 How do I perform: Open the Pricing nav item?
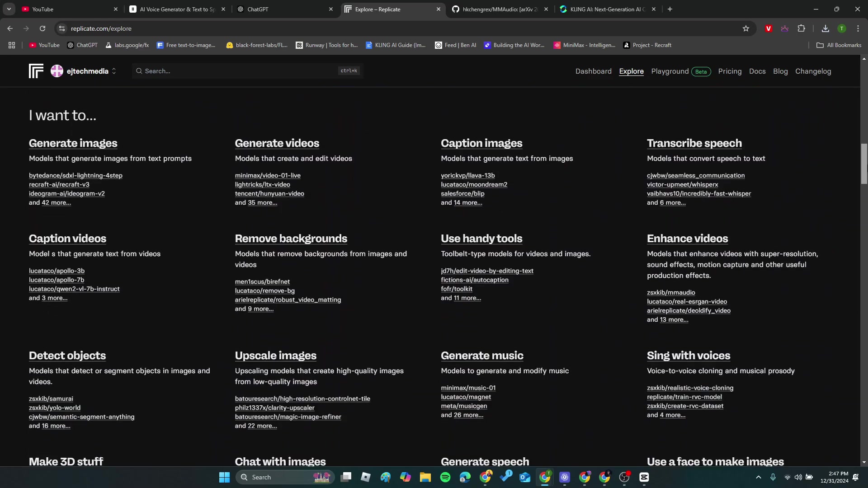(730, 71)
